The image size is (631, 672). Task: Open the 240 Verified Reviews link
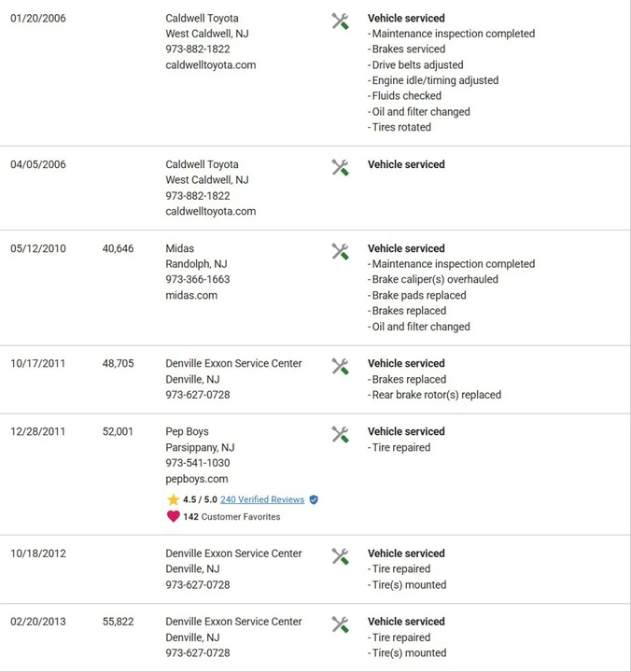pos(262,499)
